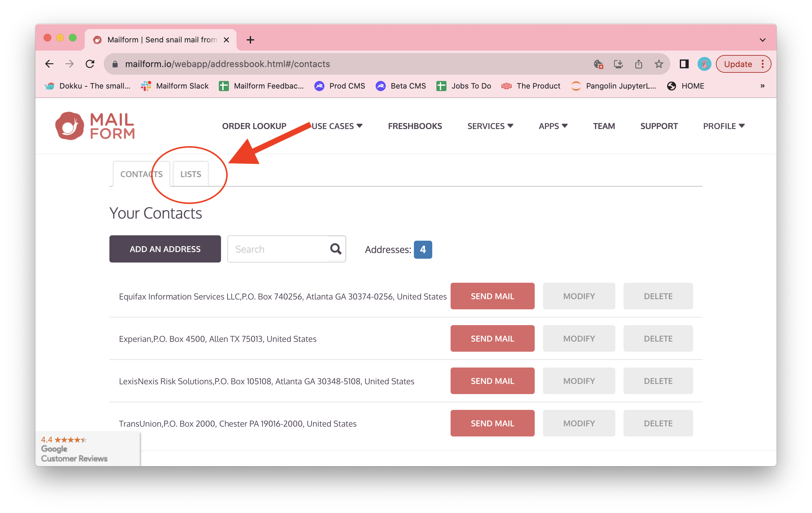Image resolution: width=812 pixels, height=513 pixels.
Task: Toggle the browser side panel icon
Action: click(x=685, y=64)
